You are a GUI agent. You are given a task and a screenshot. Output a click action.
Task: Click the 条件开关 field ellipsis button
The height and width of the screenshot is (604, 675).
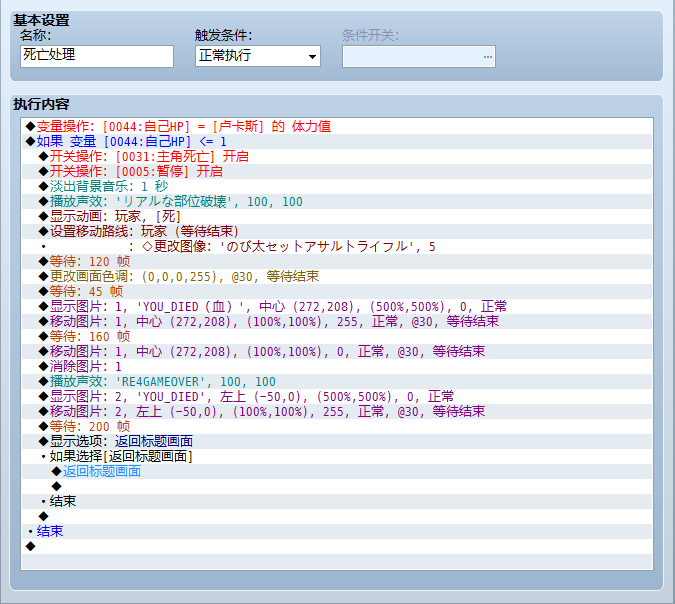[x=487, y=56]
